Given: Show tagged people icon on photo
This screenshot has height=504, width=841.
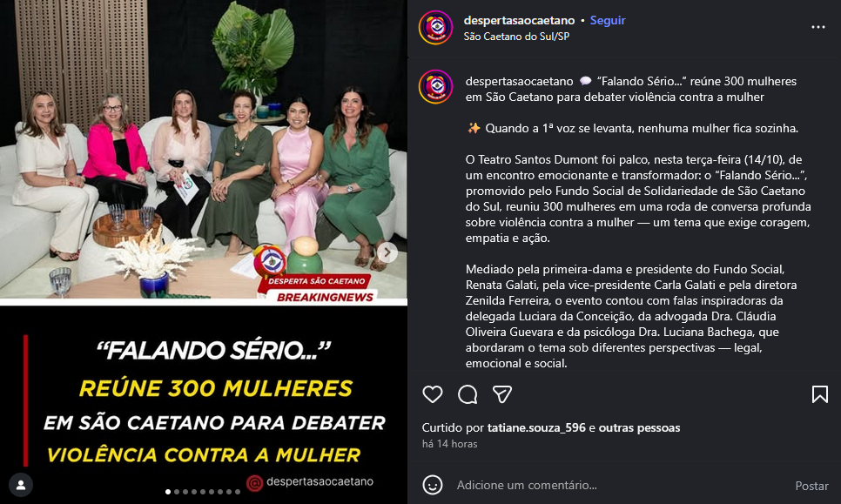Looking at the screenshot, I should pos(21,485).
